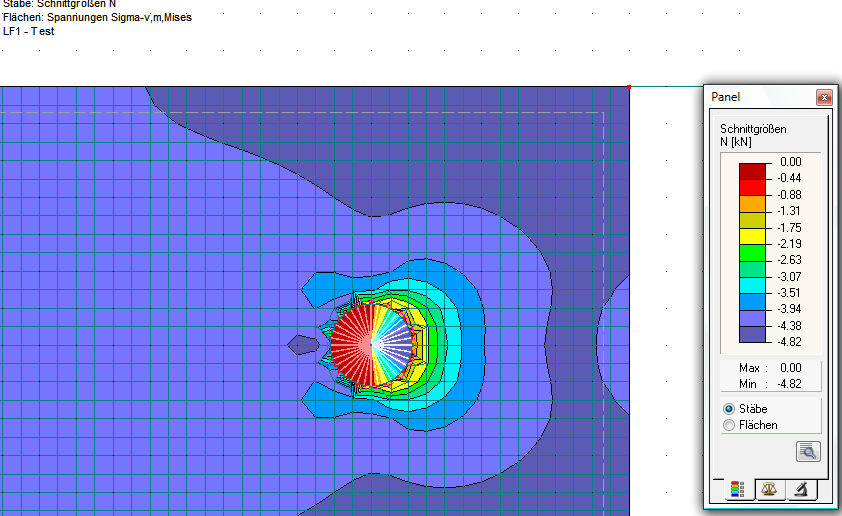Click the legend value -1.75
The image size is (842, 516).
tap(789, 227)
